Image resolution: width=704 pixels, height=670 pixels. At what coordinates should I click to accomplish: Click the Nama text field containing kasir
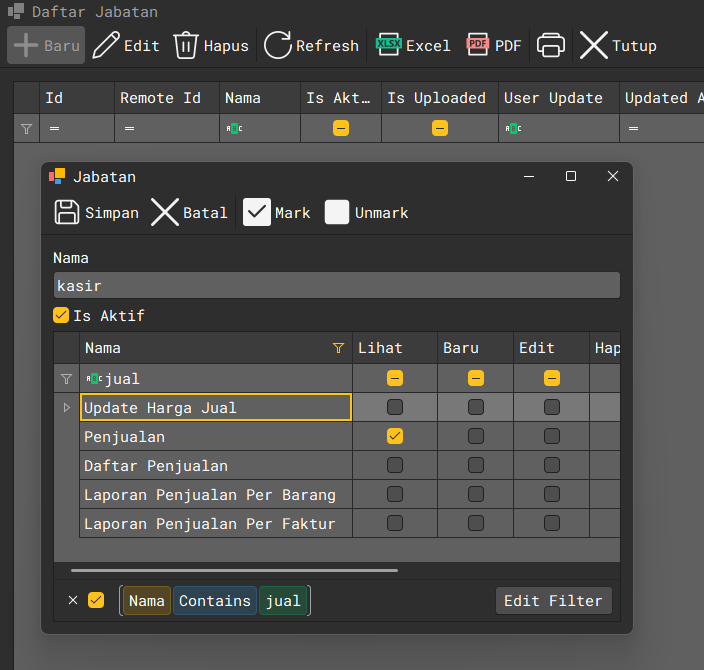pyautogui.click(x=336, y=285)
